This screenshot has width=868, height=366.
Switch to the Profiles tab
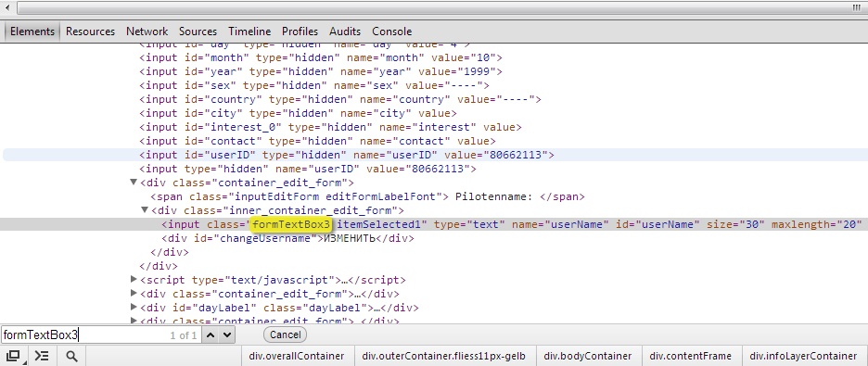click(x=300, y=32)
